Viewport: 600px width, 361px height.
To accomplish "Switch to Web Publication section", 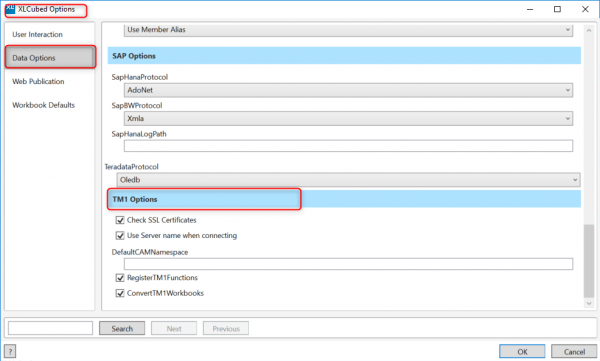I will point(38,82).
